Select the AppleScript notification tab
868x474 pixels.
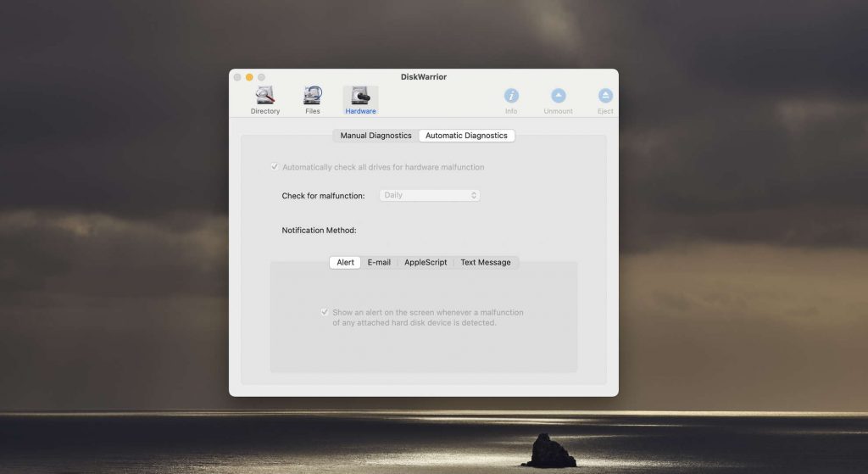(x=426, y=263)
